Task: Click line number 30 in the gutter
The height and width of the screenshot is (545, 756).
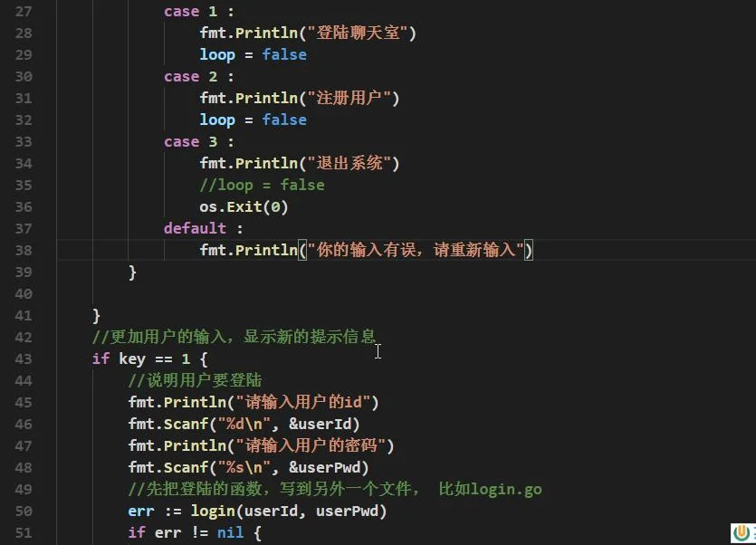Action: (24, 76)
